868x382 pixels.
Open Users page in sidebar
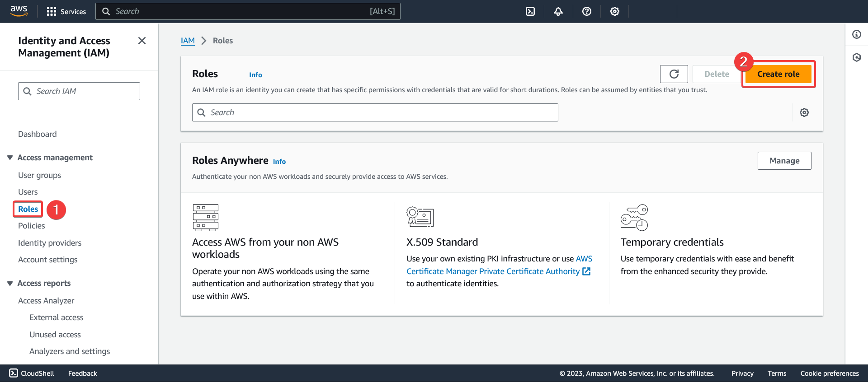(x=28, y=192)
